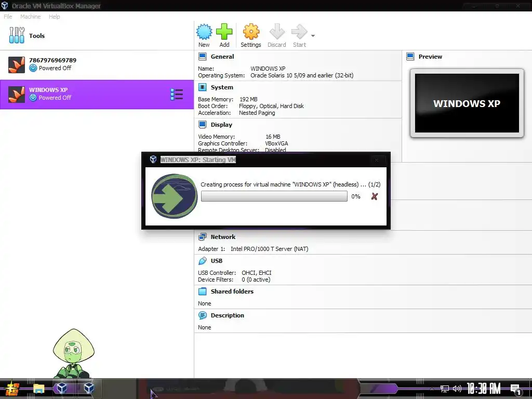Open the Help menu
This screenshot has height=399, width=532.
pyautogui.click(x=54, y=17)
